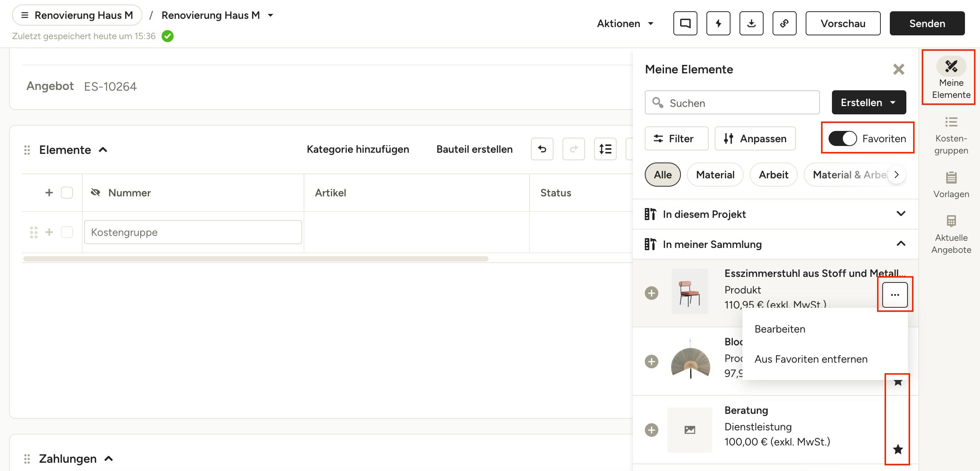This screenshot has width=980, height=471.
Task: Collapse the In meiner Sammlung section
Action: (x=775, y=244)
